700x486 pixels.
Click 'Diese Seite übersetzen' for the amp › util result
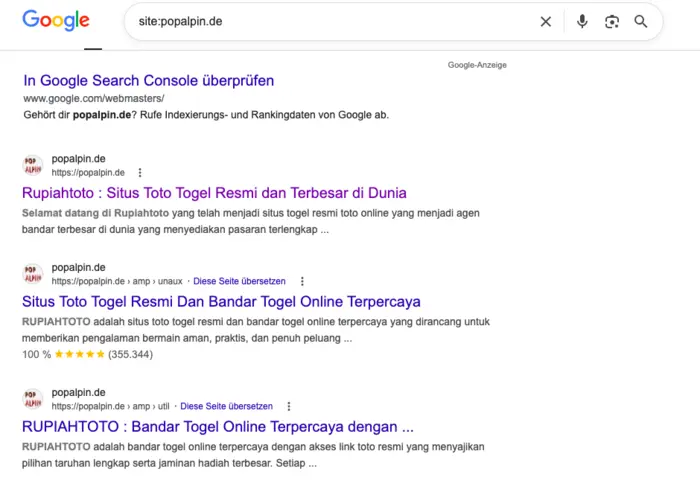[x=226, y=407]
